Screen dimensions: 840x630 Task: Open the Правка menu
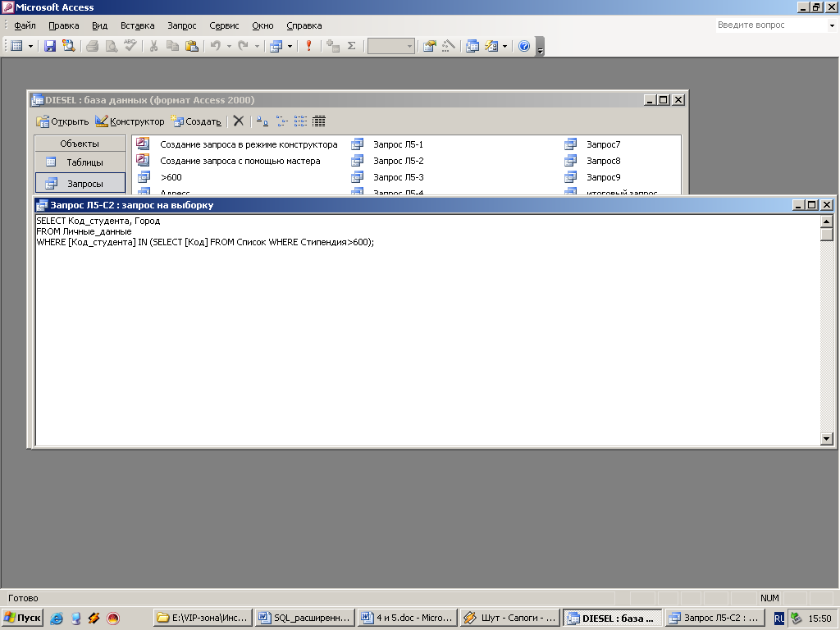[64, 25]
